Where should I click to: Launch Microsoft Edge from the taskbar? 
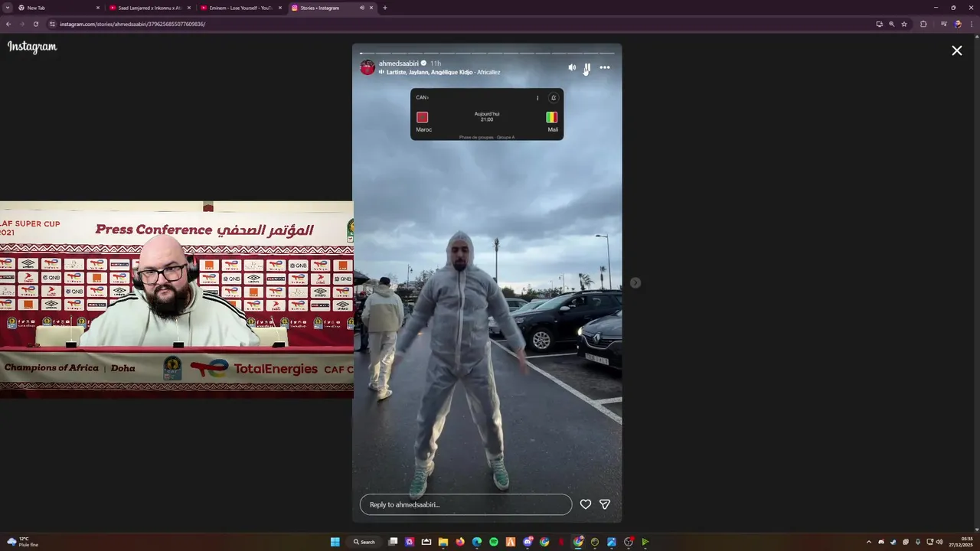click(477, 542)
